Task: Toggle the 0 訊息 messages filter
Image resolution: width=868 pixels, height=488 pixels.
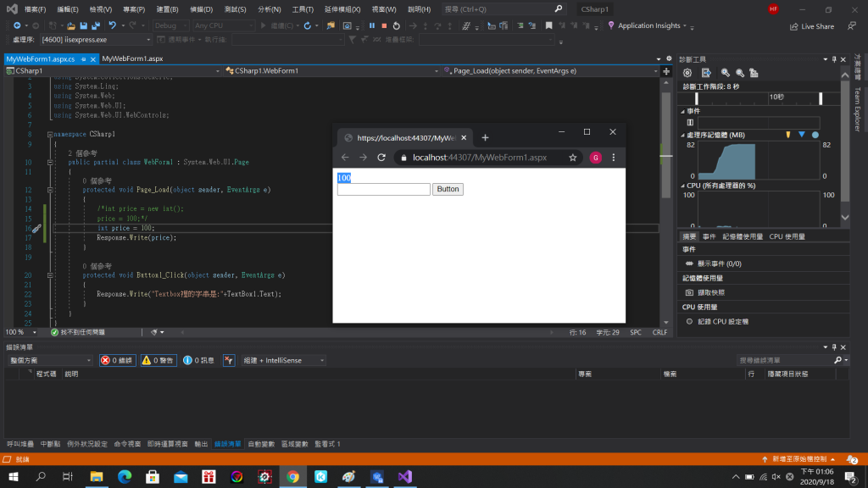Action: pos(198,360)
